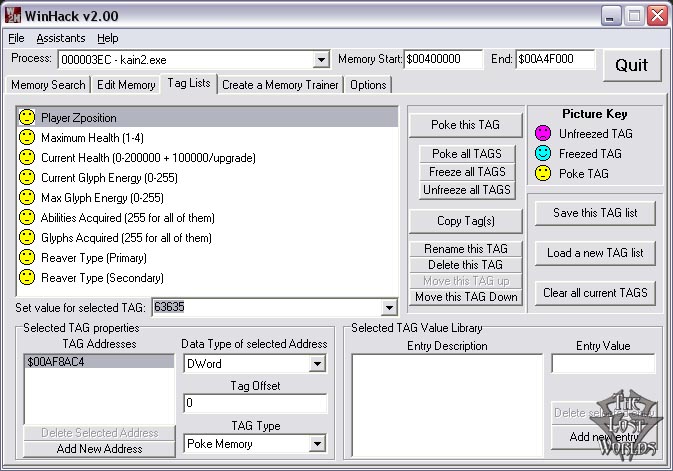The width and height of the screenshot is (673, 471).
Task: Select Max Glyph Energy (0-255) tag
Action: click(207, 198)
